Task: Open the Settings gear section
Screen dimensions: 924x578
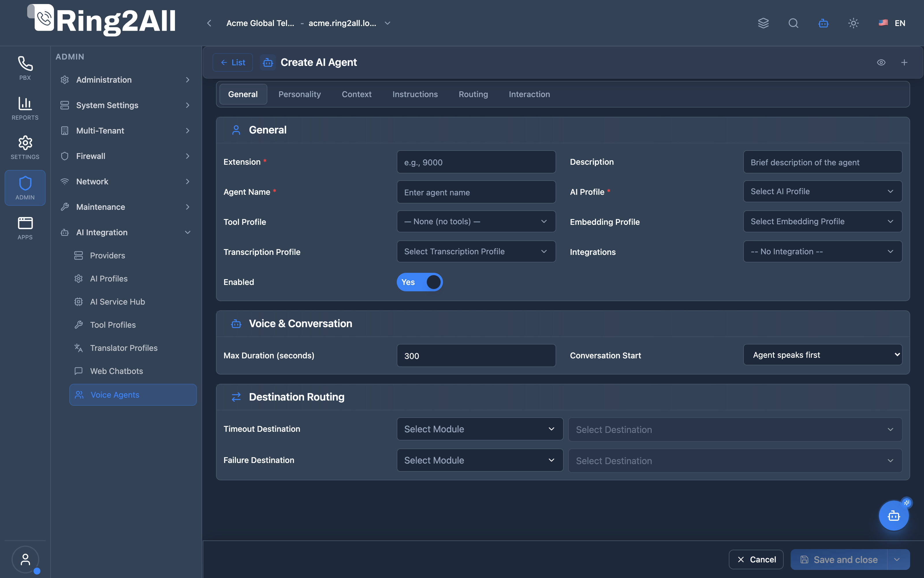Action: click(x=25, y=148)
